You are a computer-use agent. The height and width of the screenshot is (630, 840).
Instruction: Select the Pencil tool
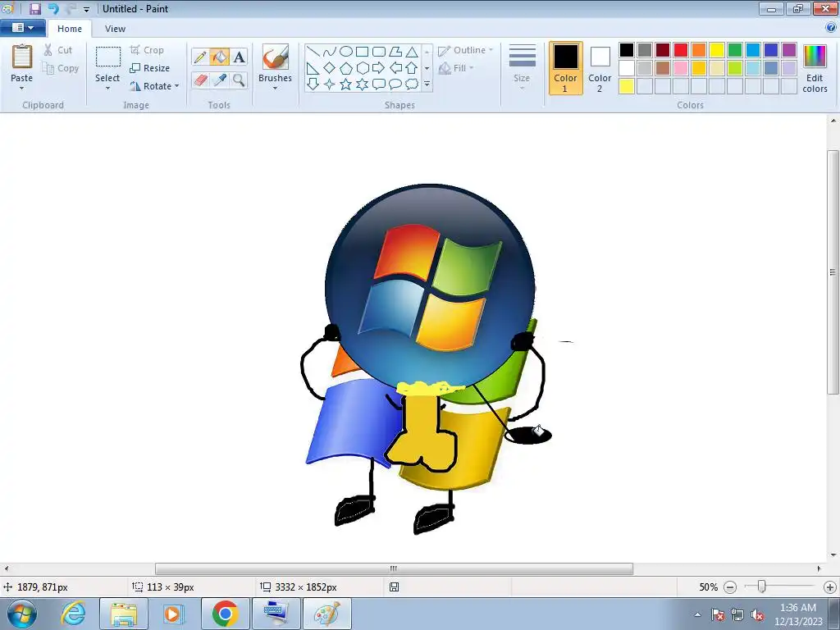(x=200, y=57)
